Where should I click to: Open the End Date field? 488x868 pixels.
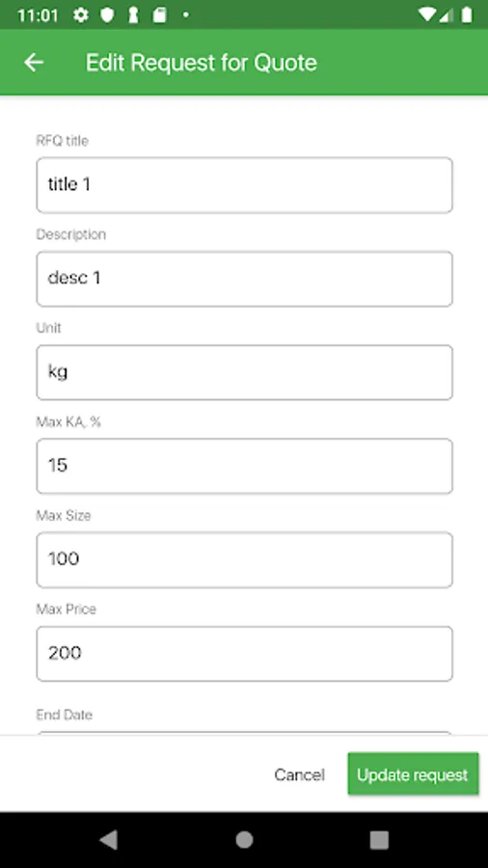244,733
